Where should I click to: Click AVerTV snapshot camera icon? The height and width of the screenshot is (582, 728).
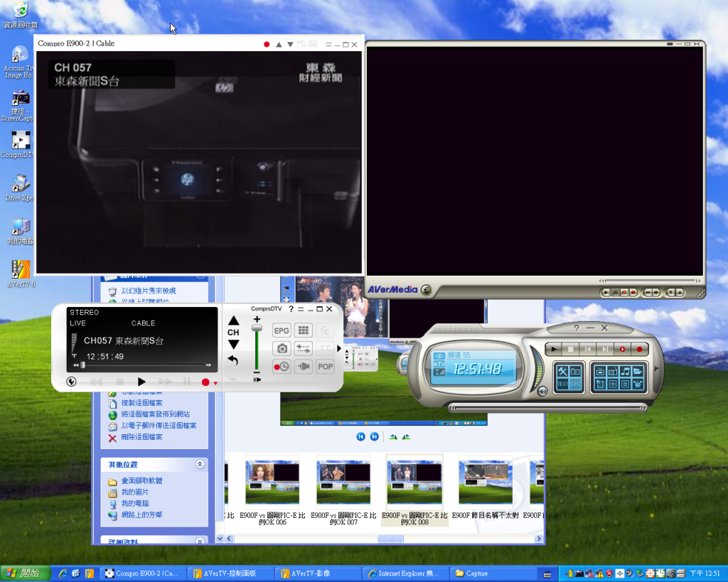[x=575, y=371]
